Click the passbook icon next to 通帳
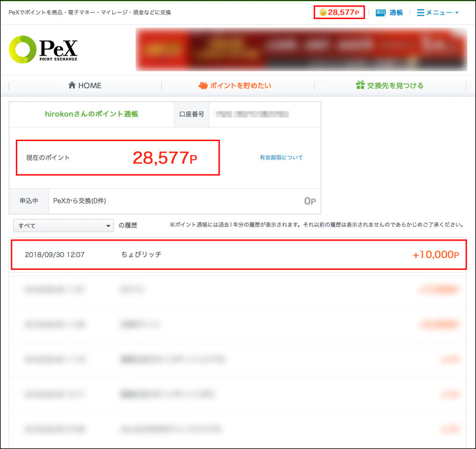The image size is (476, 449). pos(381,13)
